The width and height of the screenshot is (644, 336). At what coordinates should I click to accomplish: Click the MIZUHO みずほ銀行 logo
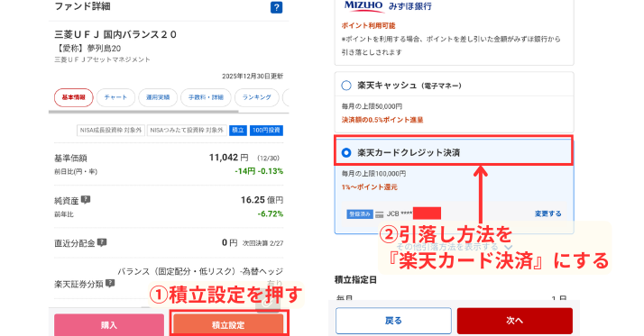tap(388, 5)
